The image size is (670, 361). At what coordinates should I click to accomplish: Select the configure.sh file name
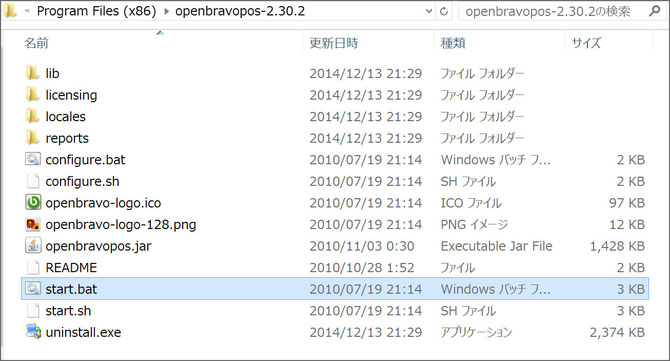tap(82, 182)
